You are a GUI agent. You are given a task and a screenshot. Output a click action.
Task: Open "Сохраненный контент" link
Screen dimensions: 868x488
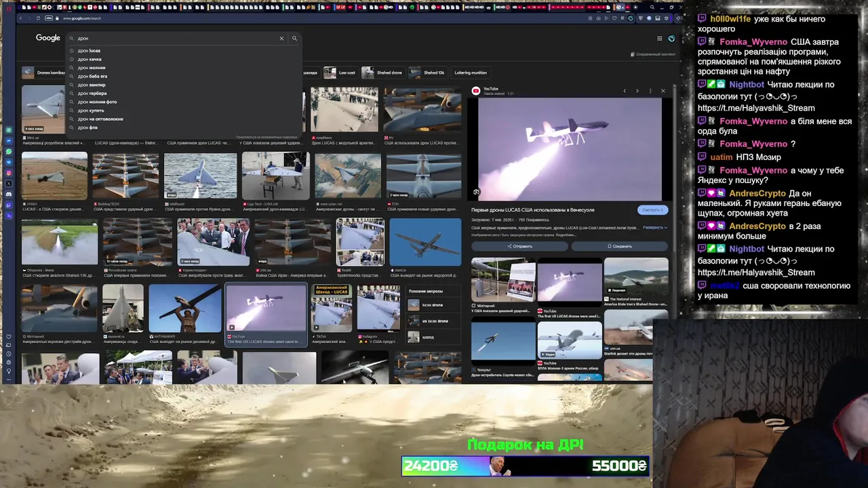653,54
